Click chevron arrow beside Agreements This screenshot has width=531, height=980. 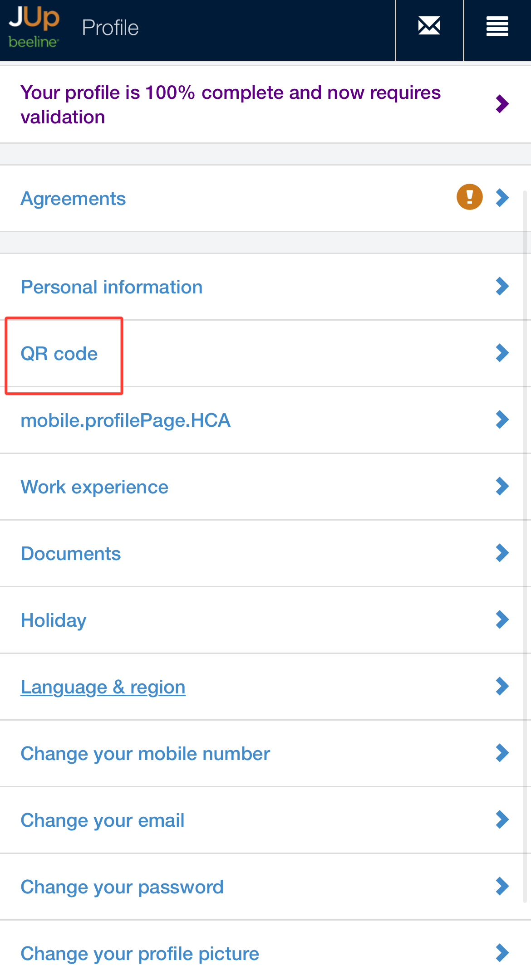(502, 198)
